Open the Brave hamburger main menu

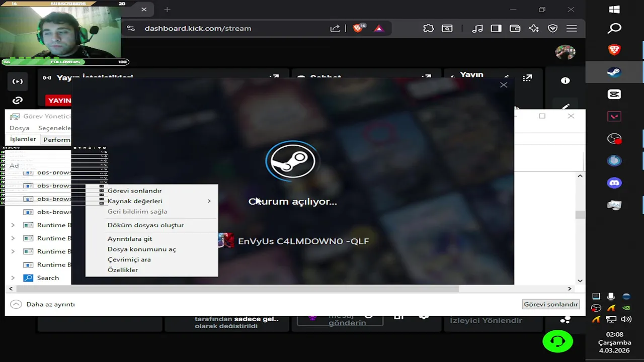click(572, 29)
